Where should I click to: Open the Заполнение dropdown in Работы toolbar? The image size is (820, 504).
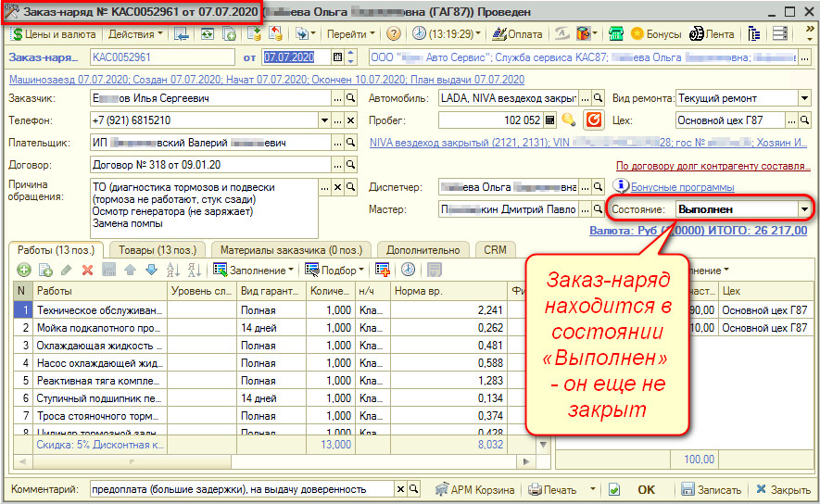pyautogui.click(x=253, y=271)
